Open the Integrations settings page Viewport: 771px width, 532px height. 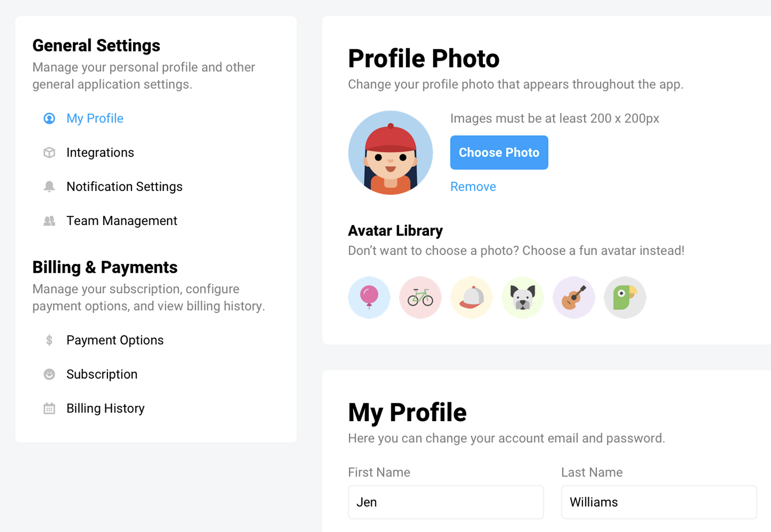pos(100,153)
